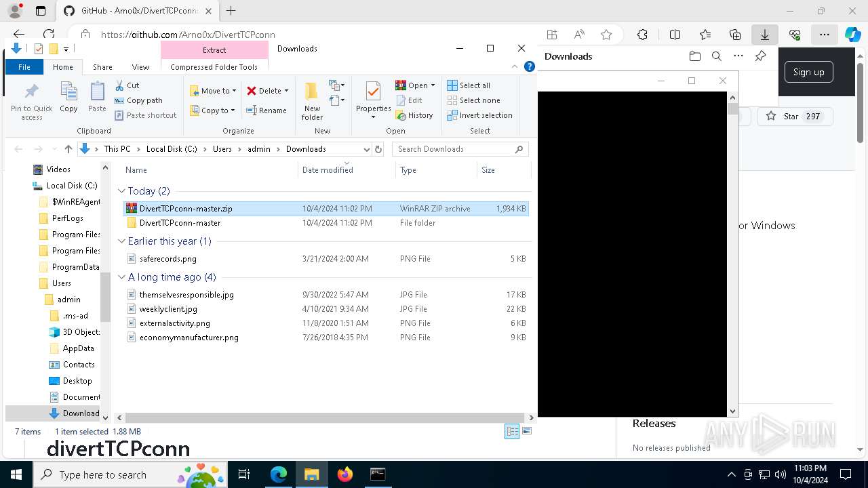Open the Compressed Folder Tools tab
Image resolution: width=868 pixels, height=488 pixels.
(x=214, y=67)
